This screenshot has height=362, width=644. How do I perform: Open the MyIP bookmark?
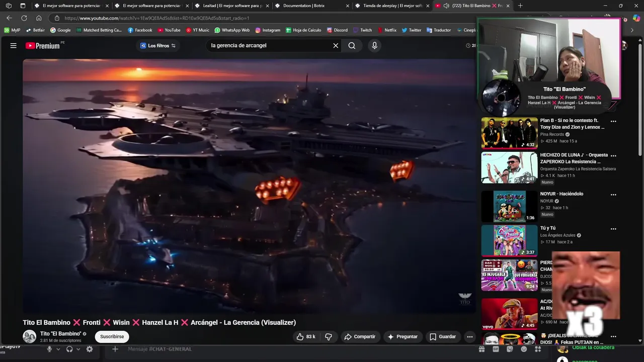pyautogui.click(x=12, y=30)
